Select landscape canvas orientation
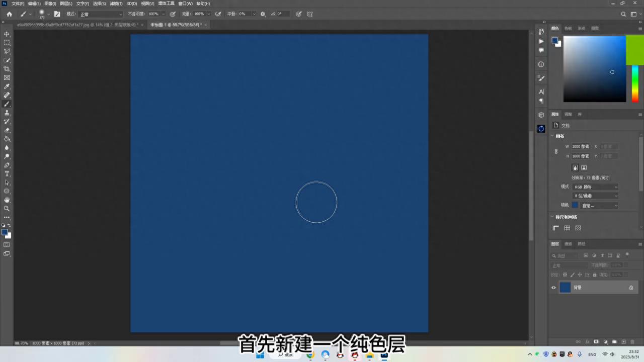 click(584, 167)
